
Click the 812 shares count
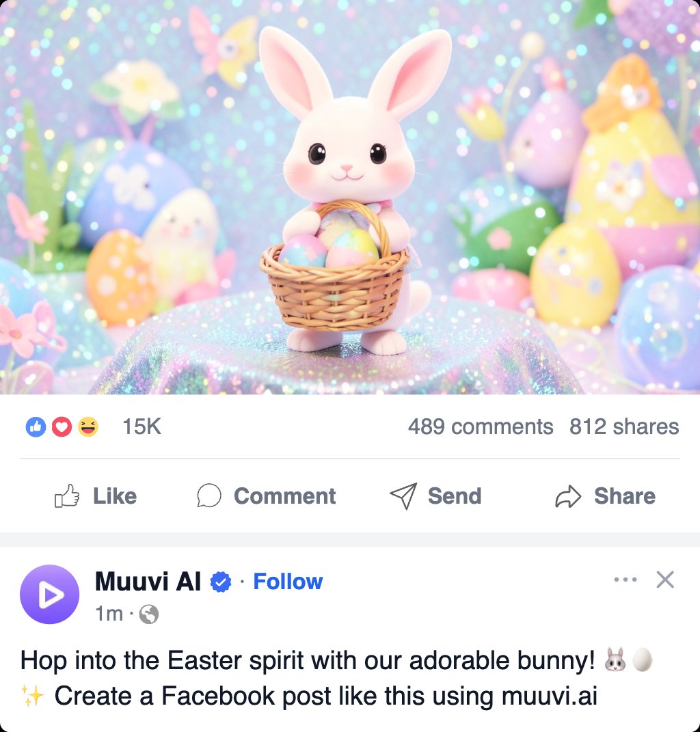pos(624,426)
